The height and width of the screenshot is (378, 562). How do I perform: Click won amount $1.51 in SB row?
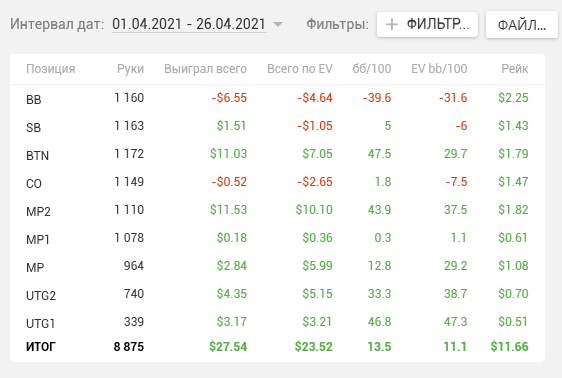click(x=232, y=125)
